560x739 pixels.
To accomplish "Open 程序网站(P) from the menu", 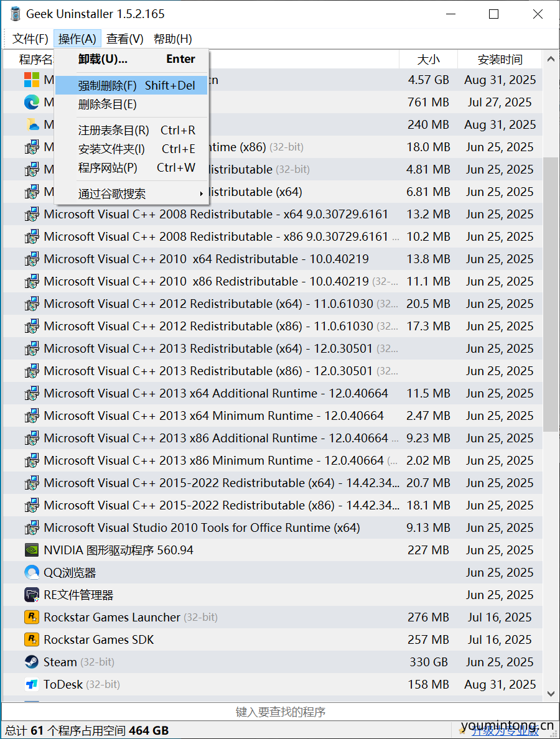I will 131,168.
